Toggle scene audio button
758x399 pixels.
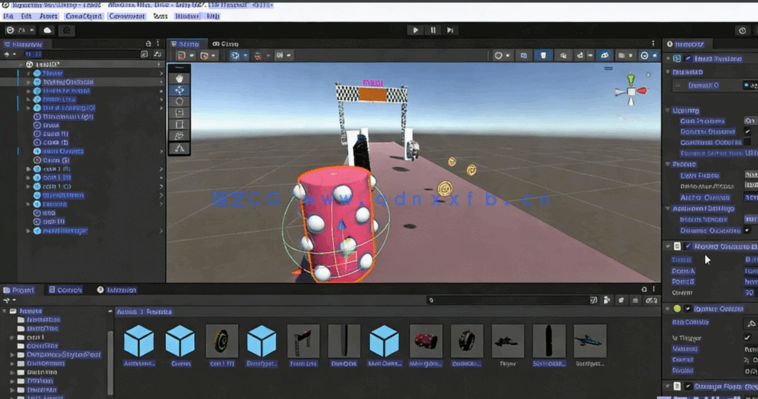click(x=563, y=56)
